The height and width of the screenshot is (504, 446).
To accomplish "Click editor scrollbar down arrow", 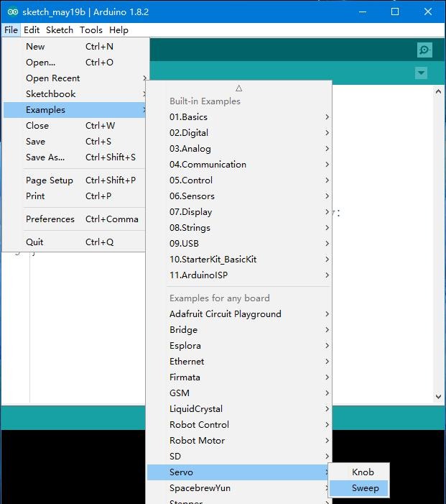I will (x=438, y=397).
